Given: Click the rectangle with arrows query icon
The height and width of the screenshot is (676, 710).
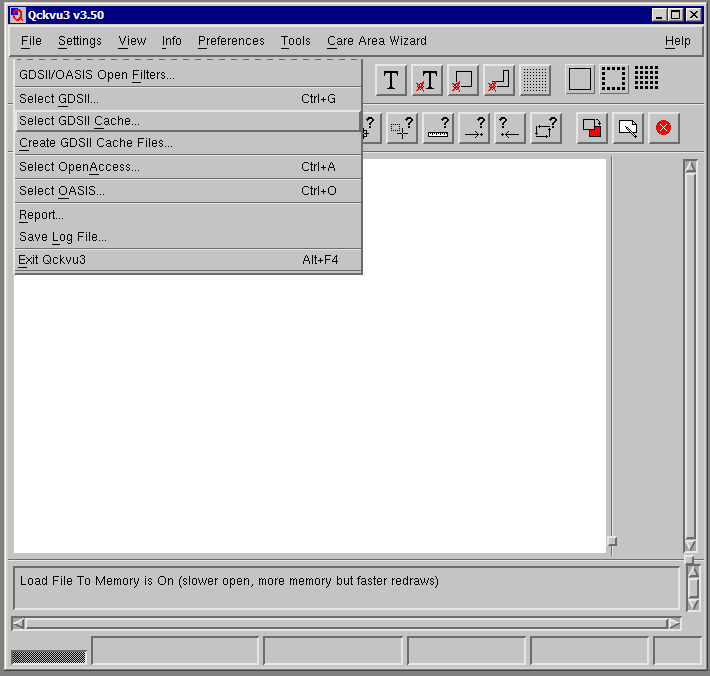Looking at the screenshot, I should point(546,128).
